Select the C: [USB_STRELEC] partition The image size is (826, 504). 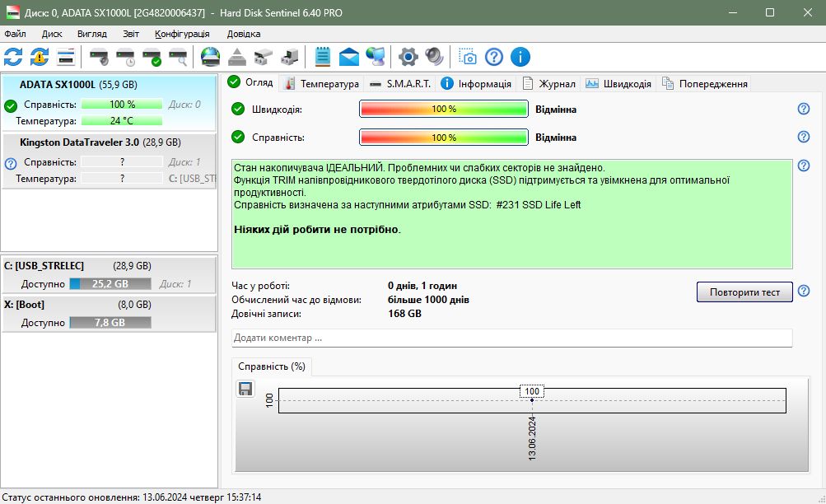[x=109, y=274]
